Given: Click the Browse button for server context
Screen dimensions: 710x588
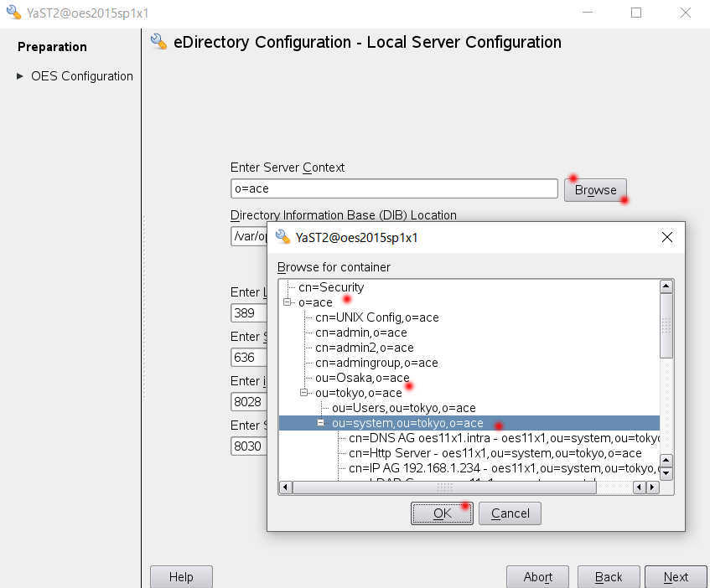Looking at the screenshot, I should pos(595,190).
